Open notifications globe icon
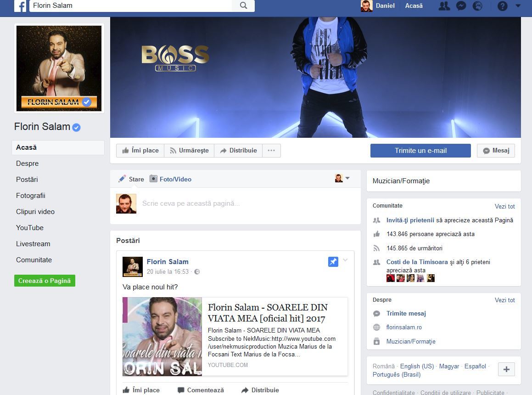This screenshot has height=395, width=532. (x=478, y=6)
